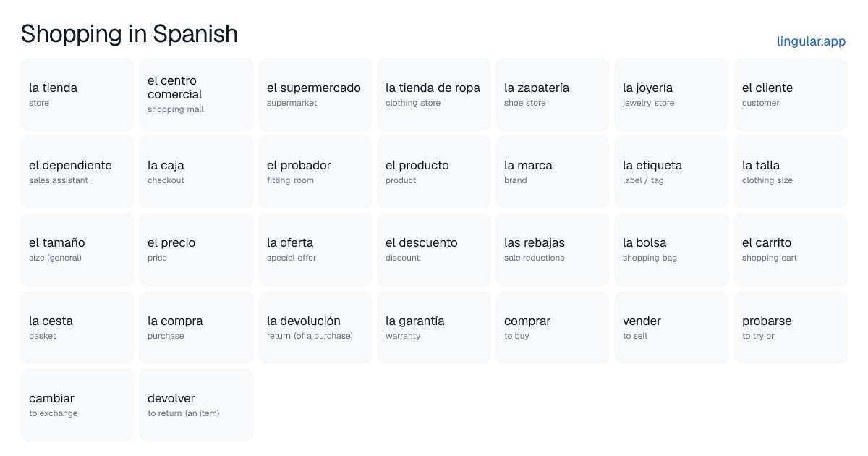Select the "la oferta" special offer card
This screenshot has width=868, height=456.
coord(315,250)
